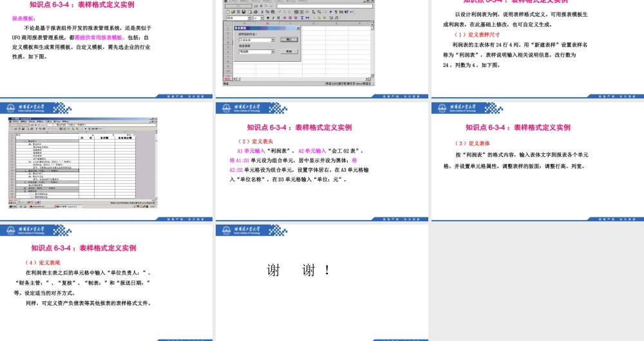644x341 pixels.
Task: Click the 知识点 6-3-4 title above 定义表头
Action: tap(299, 127)
